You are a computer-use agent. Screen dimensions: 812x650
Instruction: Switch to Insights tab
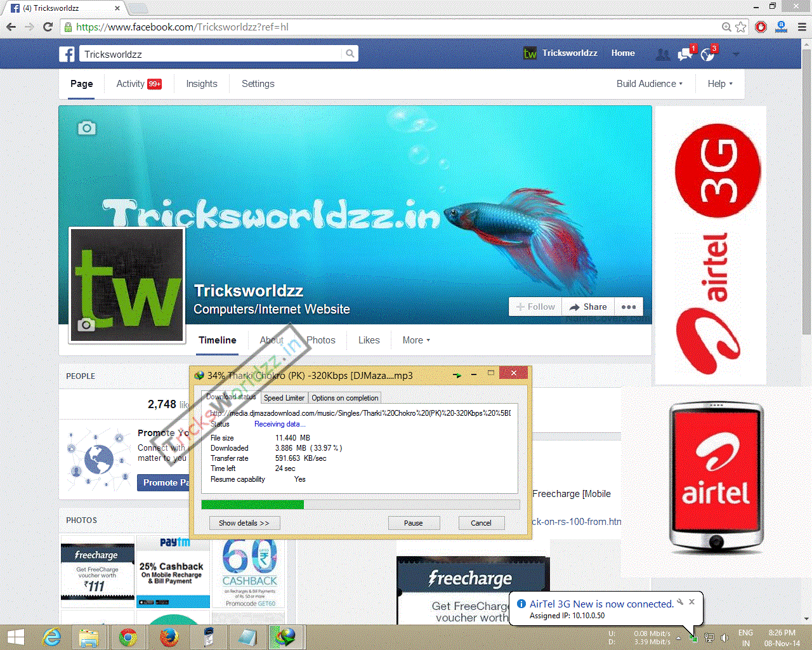click(202, 84)
